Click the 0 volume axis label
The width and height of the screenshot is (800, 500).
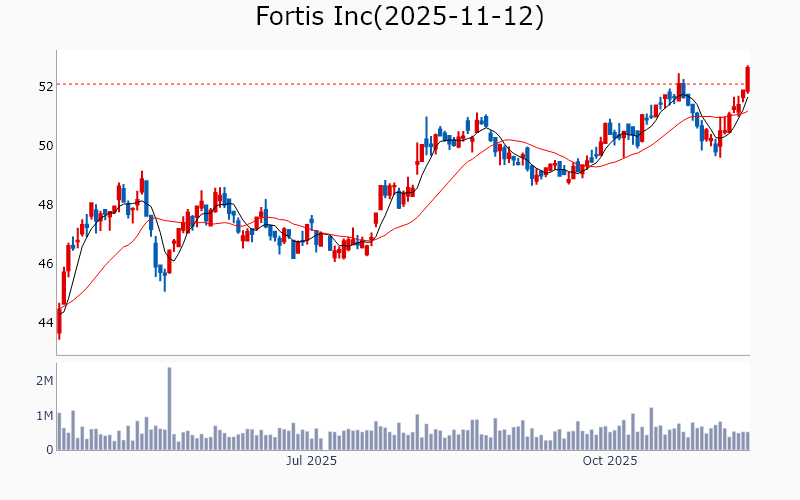(49, 450)
